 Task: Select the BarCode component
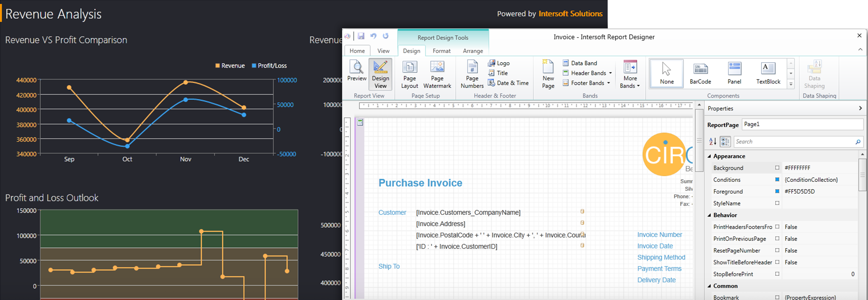click(700, 73)
